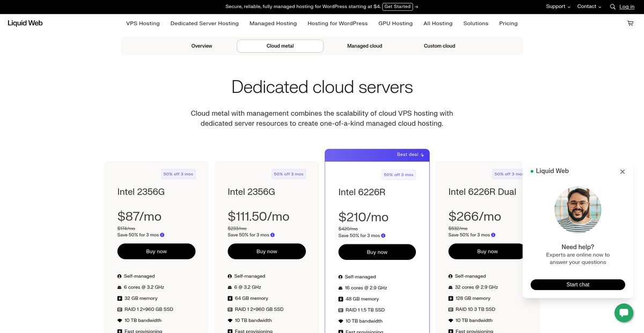Click cores icon beside 6 cores @ 3.2 GHz
Viewport: 644px width, 333px height.
120,287
